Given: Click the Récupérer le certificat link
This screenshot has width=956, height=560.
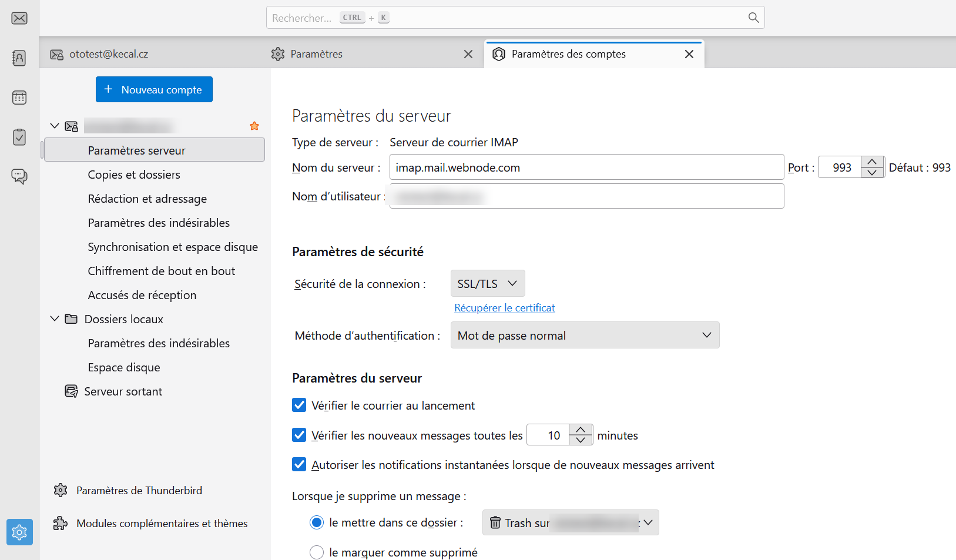Looking at the screenshot, I should click(x=505, y=308).
